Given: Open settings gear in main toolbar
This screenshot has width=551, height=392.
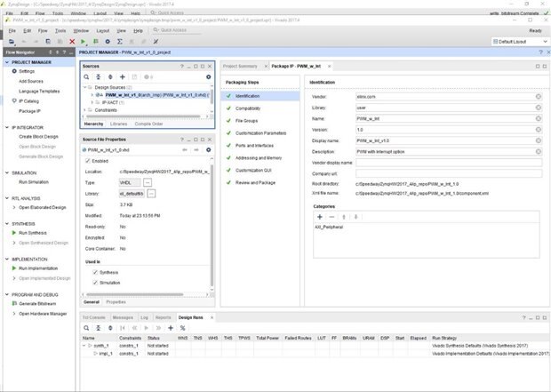Looking at the screenshot, I should point(108,42).
